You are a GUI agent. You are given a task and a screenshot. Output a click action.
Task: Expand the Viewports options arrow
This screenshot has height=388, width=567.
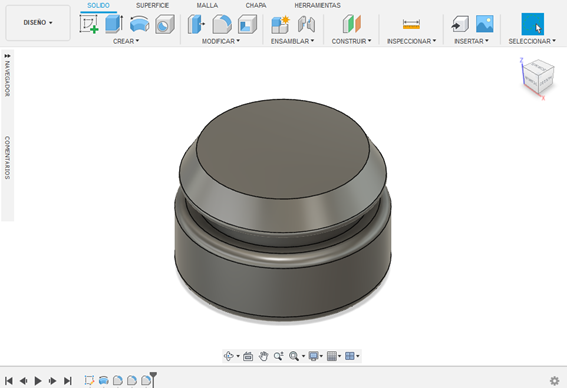coord(358,356)
